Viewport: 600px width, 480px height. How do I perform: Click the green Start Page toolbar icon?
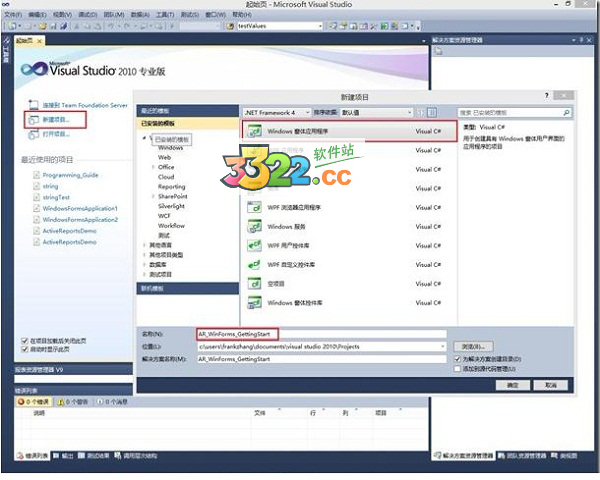coord(384,26)
